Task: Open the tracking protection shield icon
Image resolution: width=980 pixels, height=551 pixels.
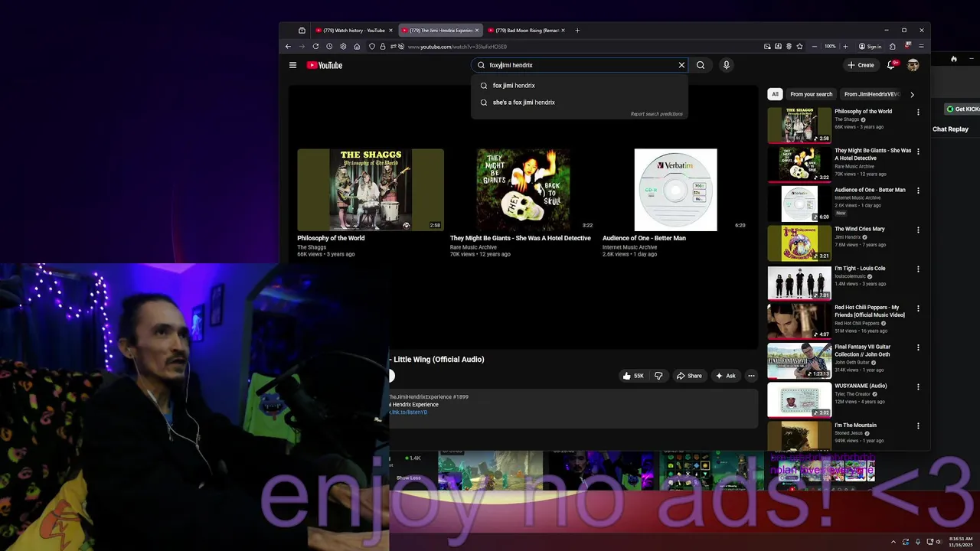Action: pyautogui.click(x=372, y=47)
